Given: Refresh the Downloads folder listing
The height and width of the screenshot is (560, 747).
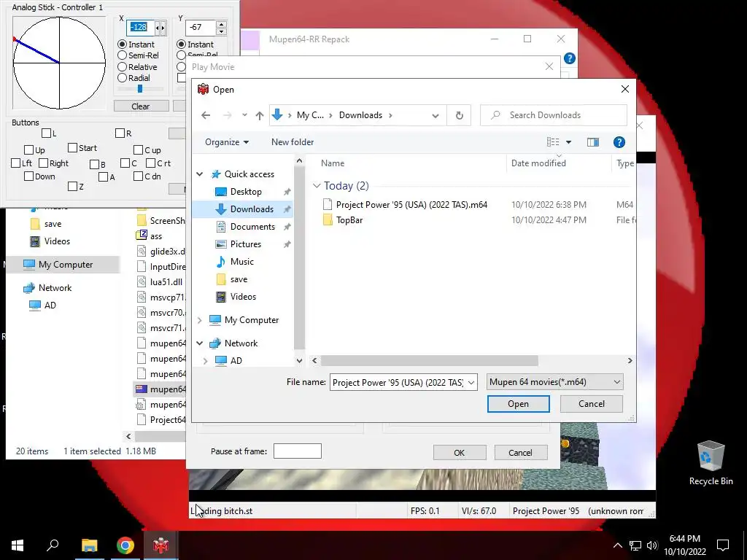Looking at the screenshot, I should click(460, 115).
